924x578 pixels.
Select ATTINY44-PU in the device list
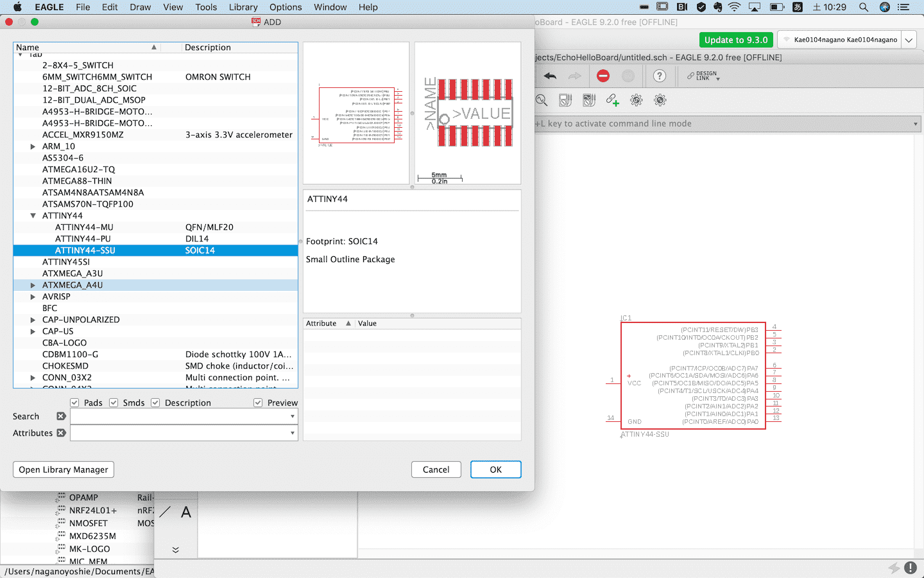pos(155,239)
